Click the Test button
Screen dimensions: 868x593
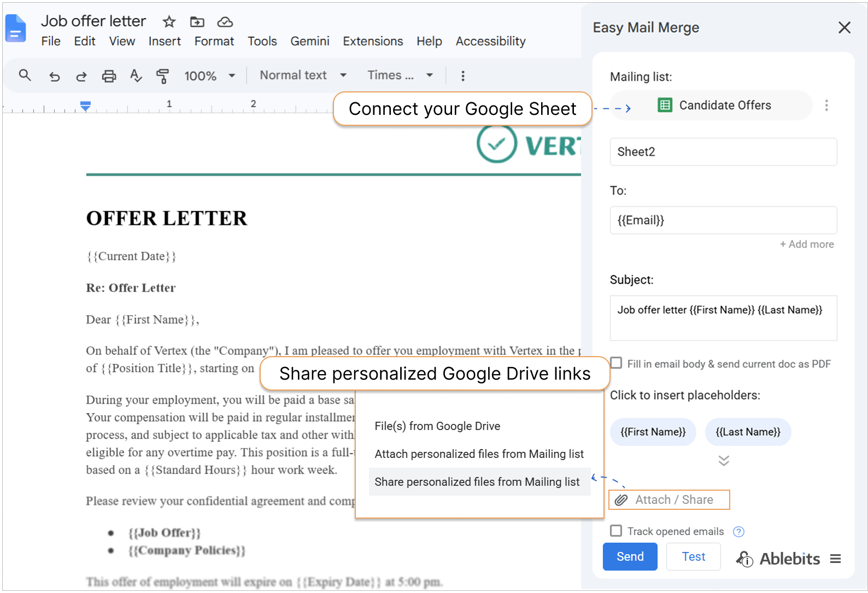coord(694,557)
